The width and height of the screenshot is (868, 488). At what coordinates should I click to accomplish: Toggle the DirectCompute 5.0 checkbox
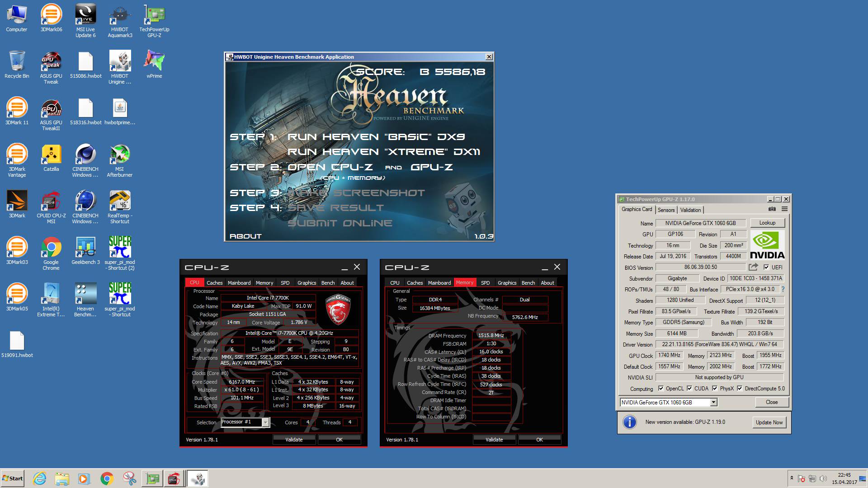[740, 389]
